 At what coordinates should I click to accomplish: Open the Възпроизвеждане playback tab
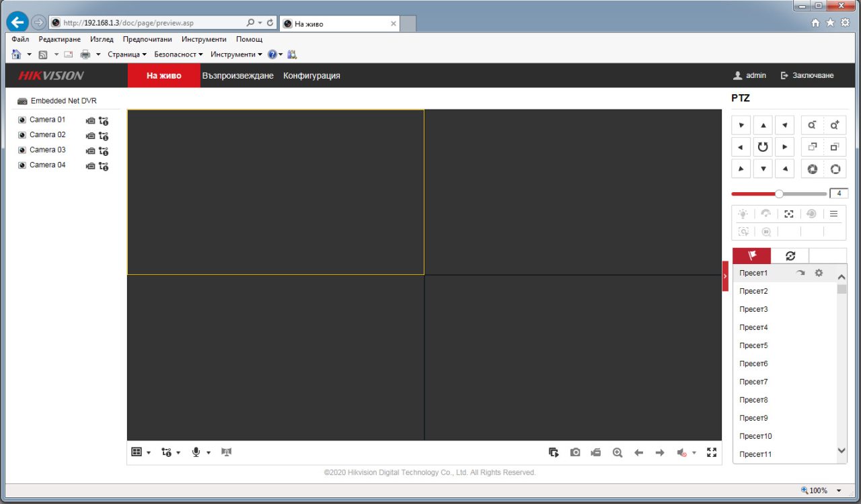pyautogui.click(x=237, y=76)
